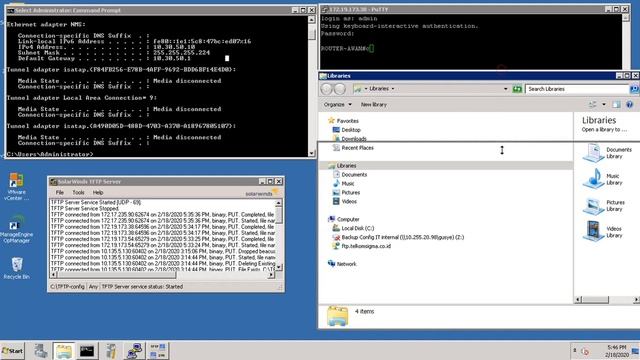Viewport: 640px width, 360px height.
Task: Click the '4 items' folder icon in details pane
Action: 337,316
